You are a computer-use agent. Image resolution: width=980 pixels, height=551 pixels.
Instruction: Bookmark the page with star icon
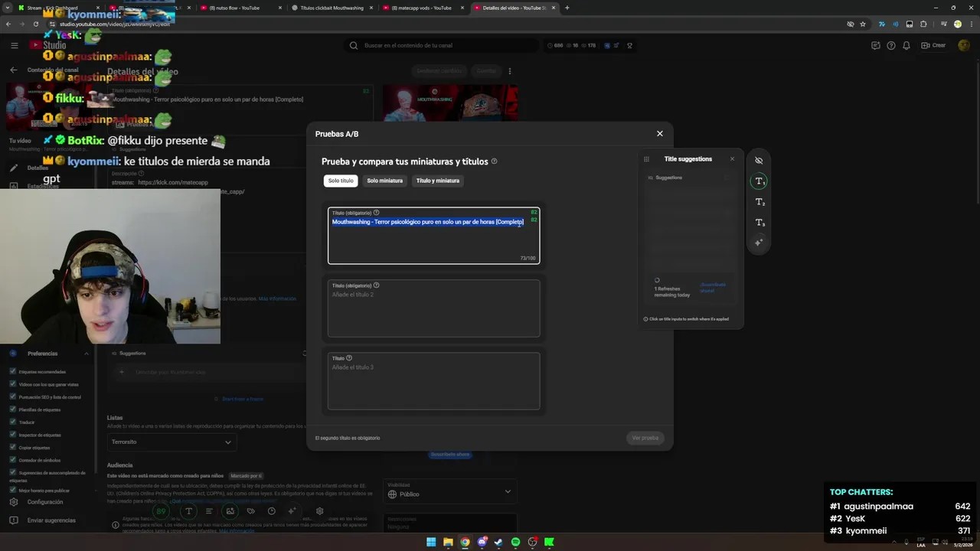(x=863, y=24)
